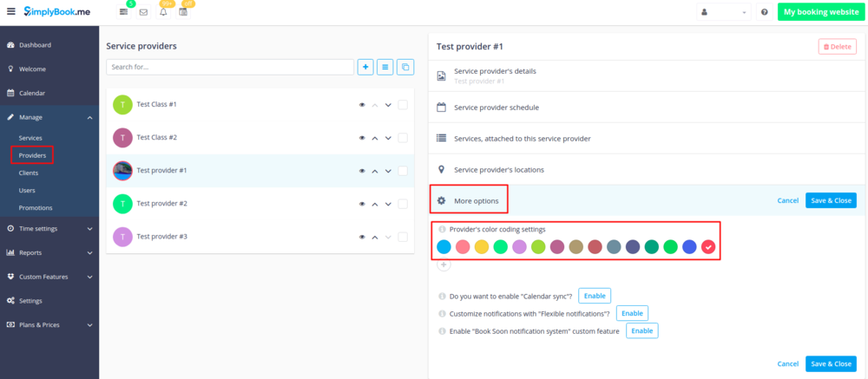Toggle visibility eye for Test provider #2
This screenshot has height=379, width=868.
point(362,204)
